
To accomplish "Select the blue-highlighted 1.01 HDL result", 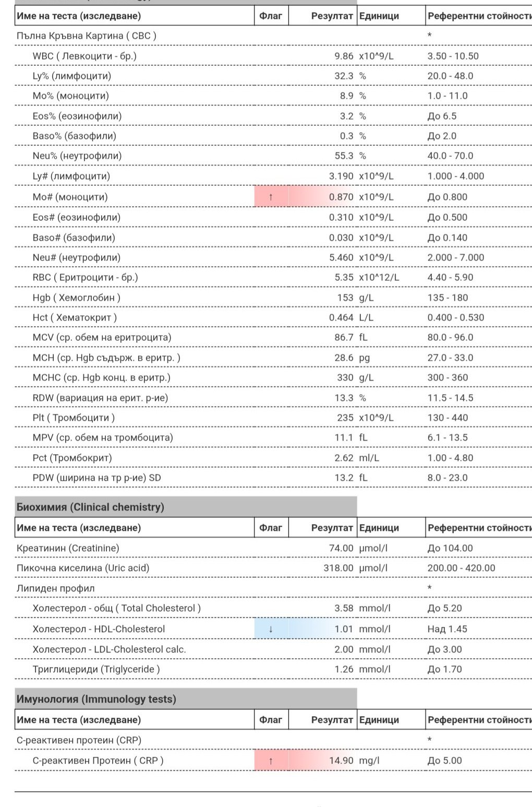I will [344, 629].
